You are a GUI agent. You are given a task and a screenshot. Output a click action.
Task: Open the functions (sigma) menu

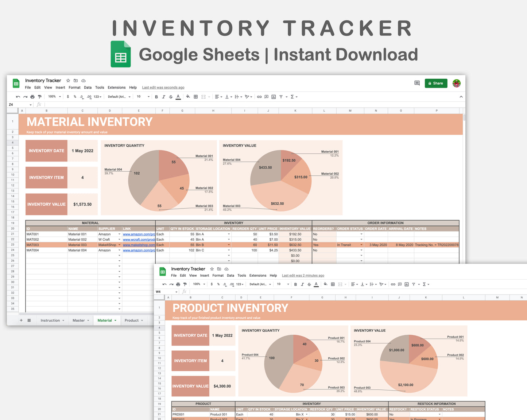[x=293, y=97]
